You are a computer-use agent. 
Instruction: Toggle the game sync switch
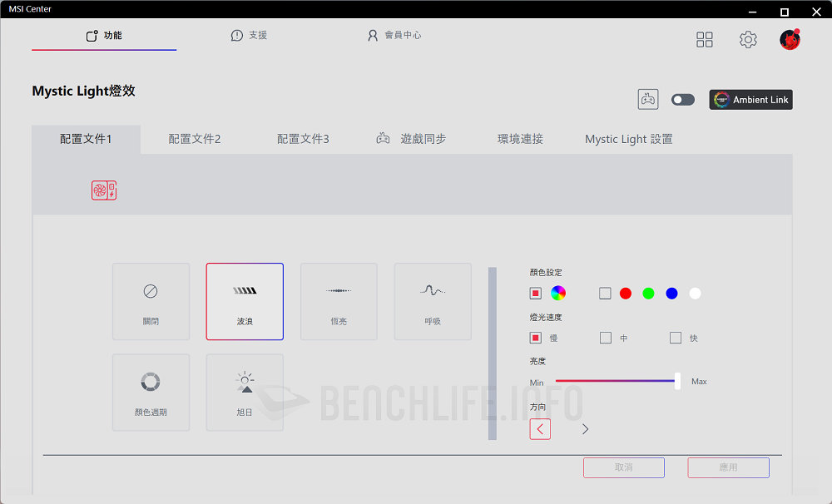pyautogui.click(x=682, y=100)
